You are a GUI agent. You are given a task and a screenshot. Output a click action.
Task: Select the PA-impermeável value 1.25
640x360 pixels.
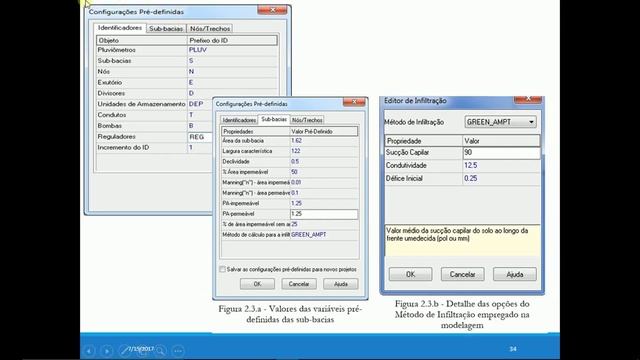point(296,203)
